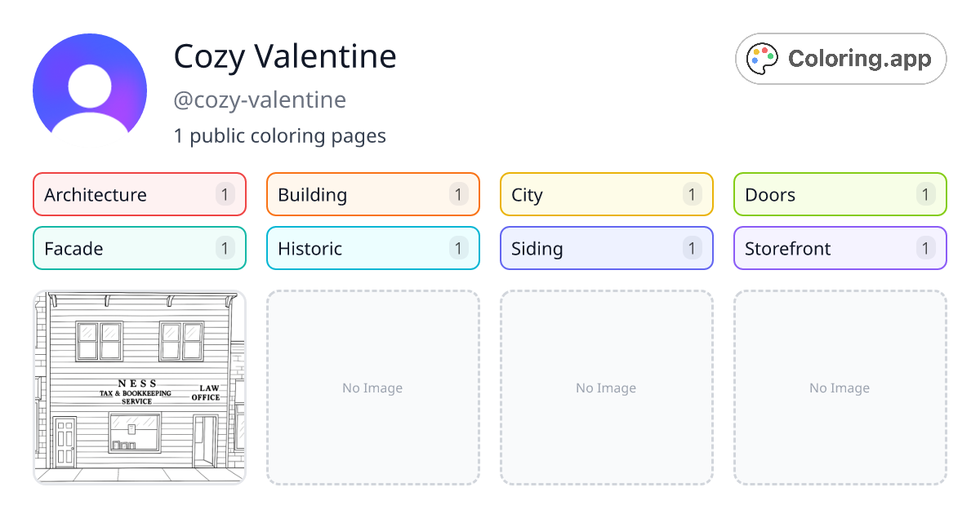This screenshot has width=980, height=514.
Task: Click the count badge on Facade tag
Action: (x=225, y=248)
